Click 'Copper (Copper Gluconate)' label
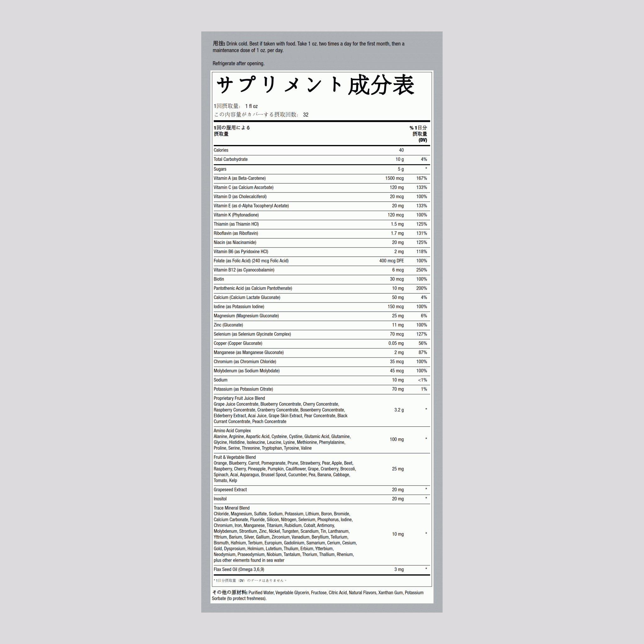644x644 pixels. pos(238,343)
